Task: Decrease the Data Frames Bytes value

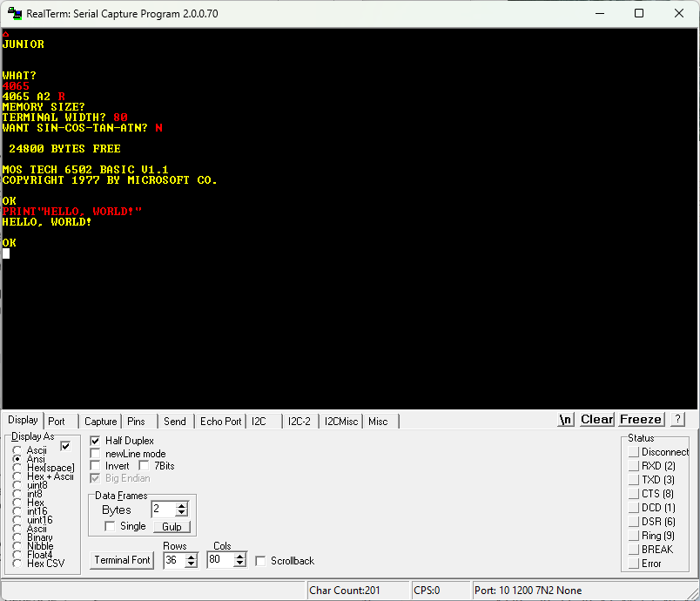Action: pyautogui.click(x=181, y=512)
